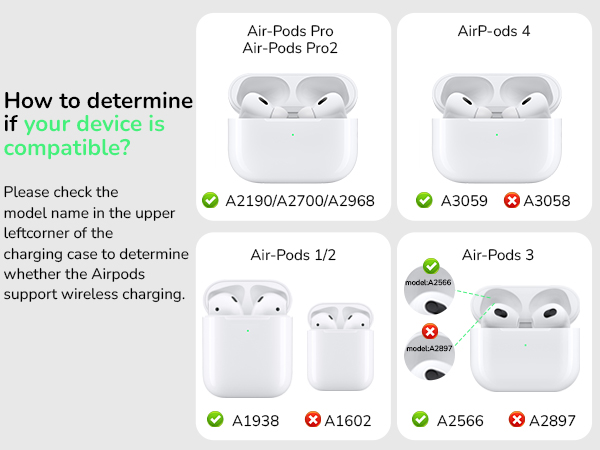Click the "Air-Pods 3" panel title
This screenshot has width=600, height=450.
coord(497,255)
